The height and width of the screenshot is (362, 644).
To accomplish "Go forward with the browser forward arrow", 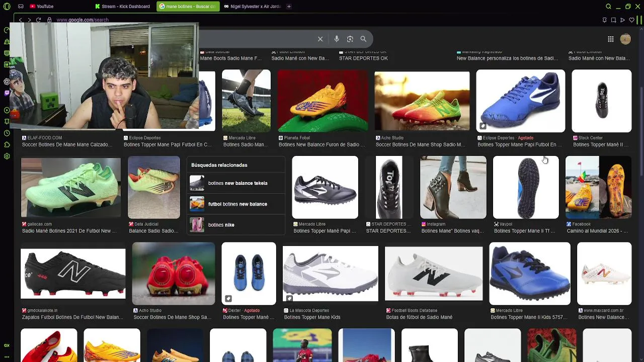I will tap(29, 20).
